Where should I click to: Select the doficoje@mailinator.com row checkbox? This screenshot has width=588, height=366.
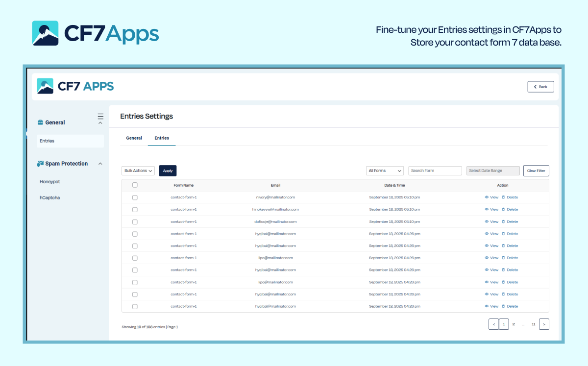click(x=135, y=221)
